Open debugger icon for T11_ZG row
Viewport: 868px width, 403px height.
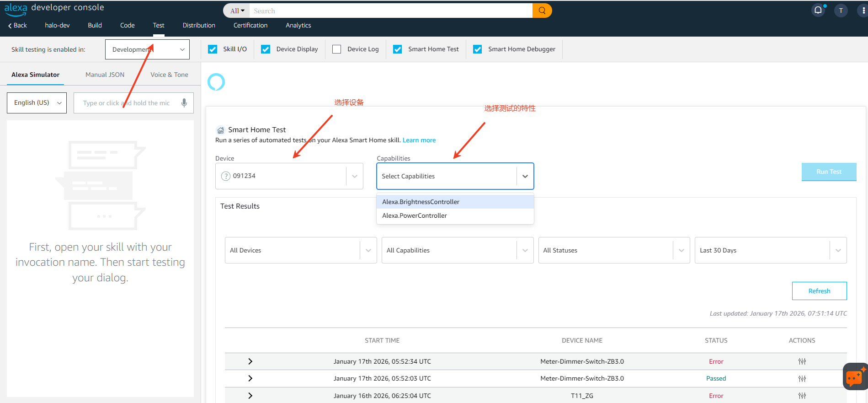point(802,396)
